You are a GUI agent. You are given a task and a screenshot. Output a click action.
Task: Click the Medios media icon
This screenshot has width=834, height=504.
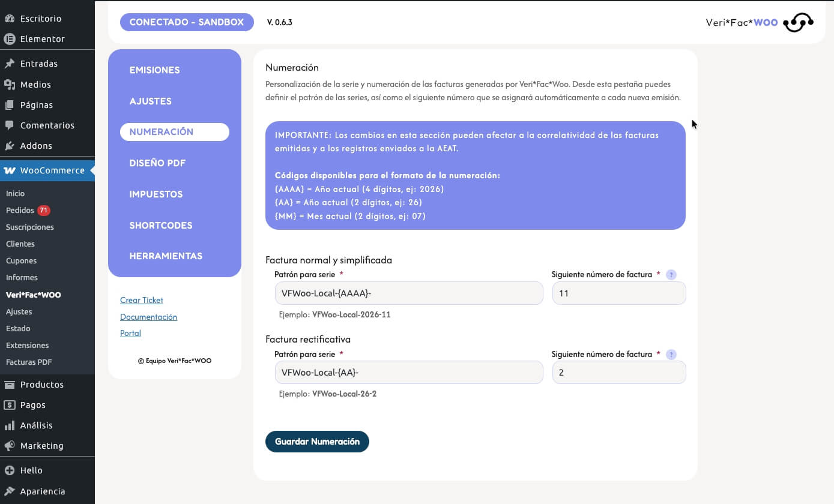[x=10, y=85]
